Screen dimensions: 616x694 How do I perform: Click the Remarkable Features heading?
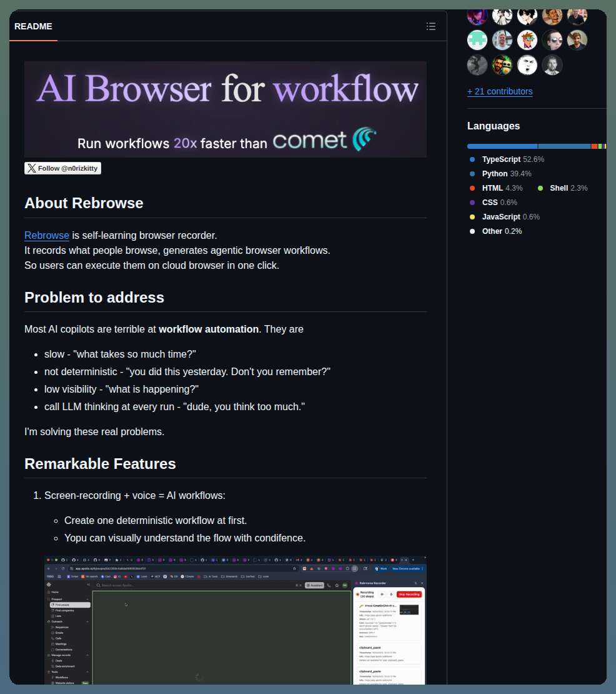click(x=100, y=464)
